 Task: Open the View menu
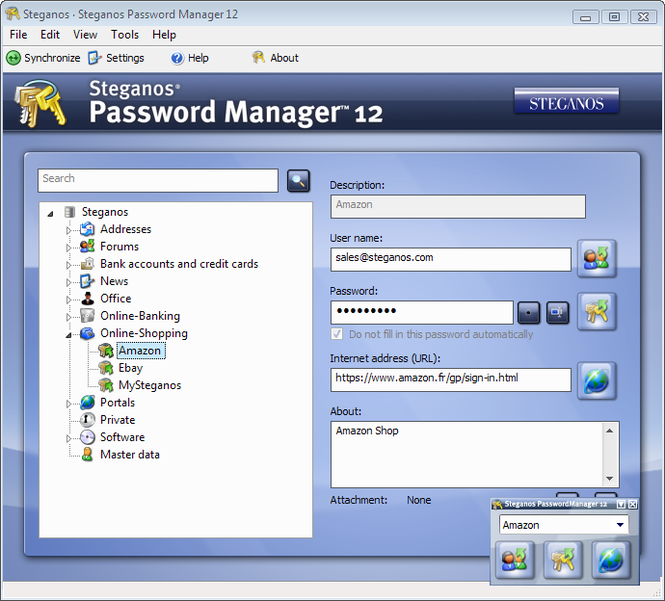point(85,34)
